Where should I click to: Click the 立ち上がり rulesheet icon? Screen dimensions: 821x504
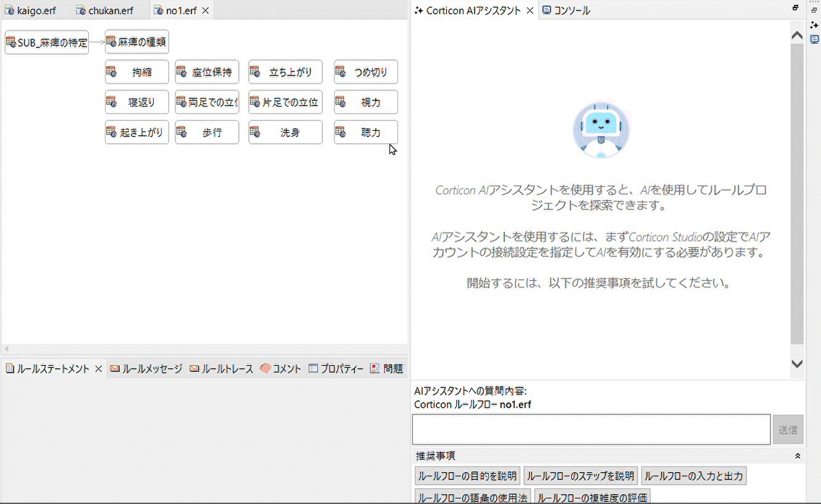255,72
